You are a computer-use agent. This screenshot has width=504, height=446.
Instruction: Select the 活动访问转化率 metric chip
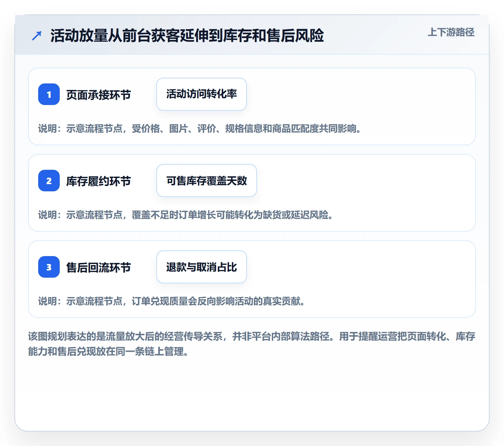click(x=202, y=94)
